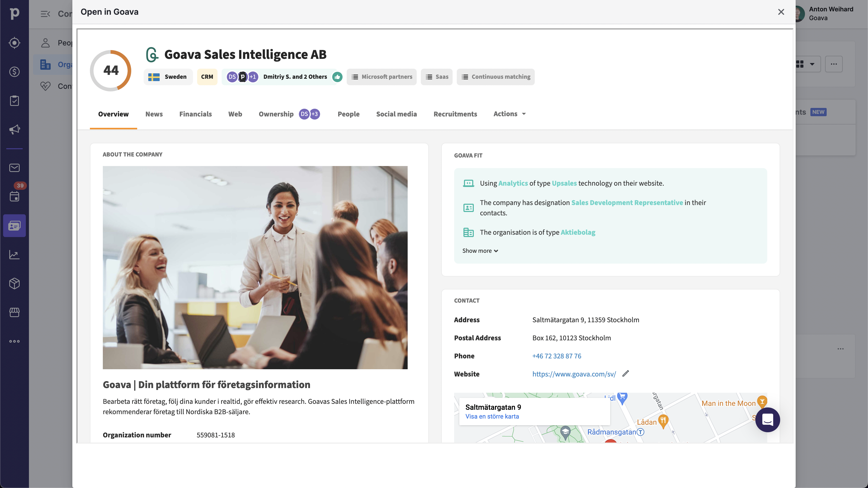Image resolution: width=868 pixels, height=488 pixels.
Task: Switch to the Ownership tab
Action: coord(276,114)
